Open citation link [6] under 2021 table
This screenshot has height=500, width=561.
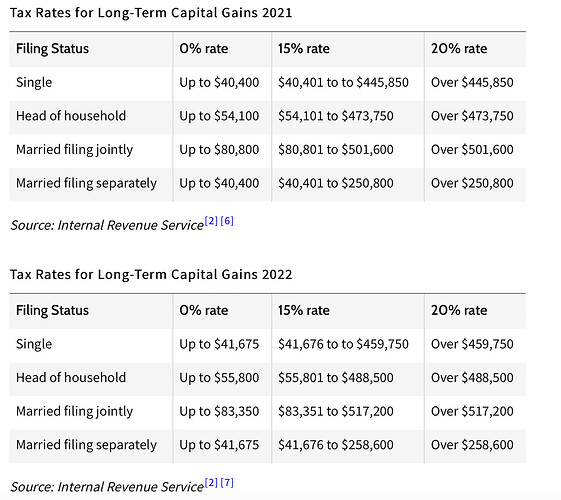pyautogui.click(x=227, y=221)
